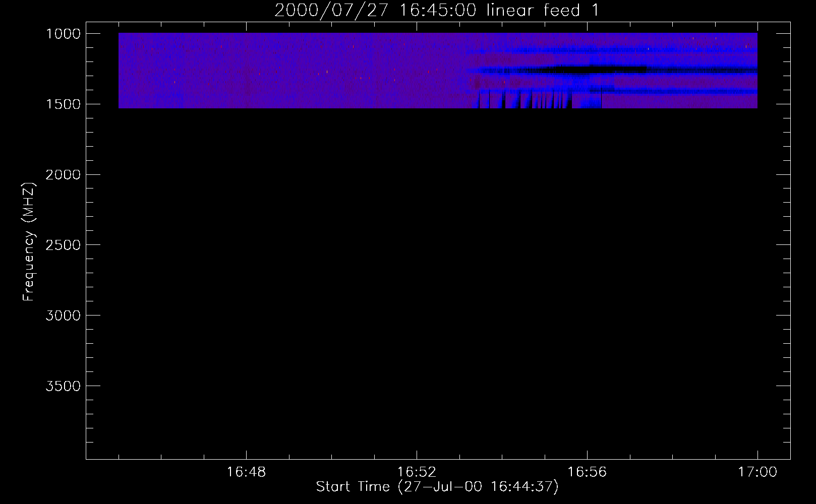Click the 'Frequency (MHZ)' axis label
Screen dimensions: 816x504
[x=29, y=242]
